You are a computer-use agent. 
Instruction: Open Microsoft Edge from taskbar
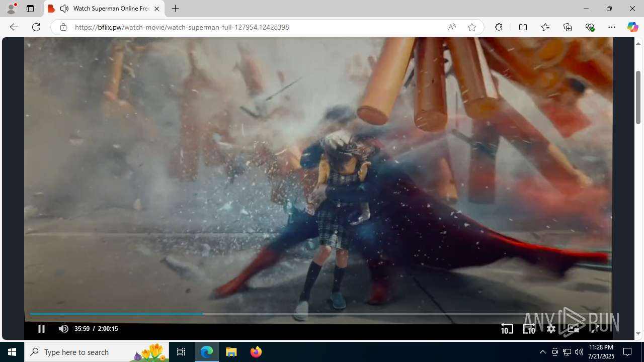(207, 352)
